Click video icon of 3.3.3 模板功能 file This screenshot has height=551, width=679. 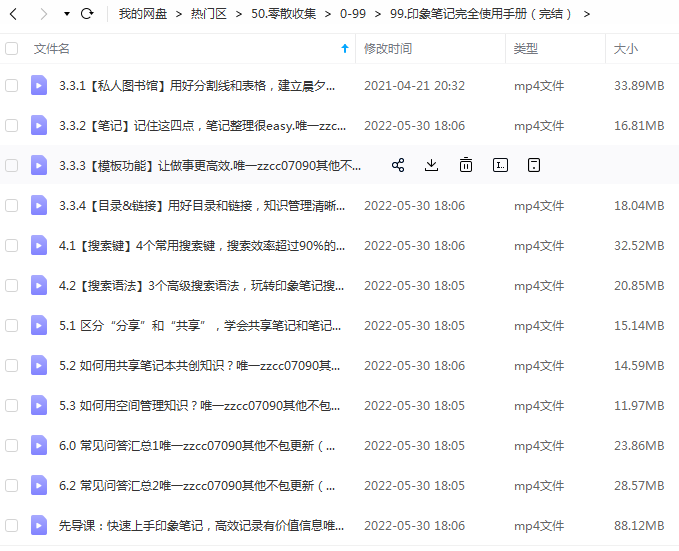click(39, 165)
